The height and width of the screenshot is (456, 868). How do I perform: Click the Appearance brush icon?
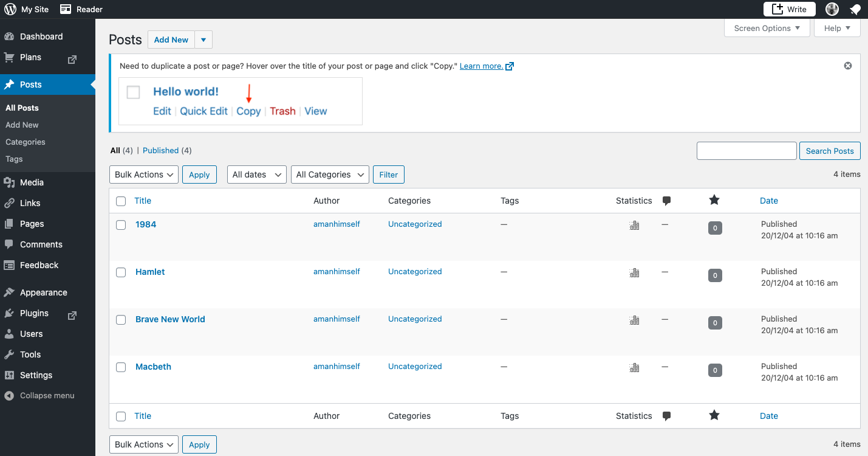pos(9,292)
